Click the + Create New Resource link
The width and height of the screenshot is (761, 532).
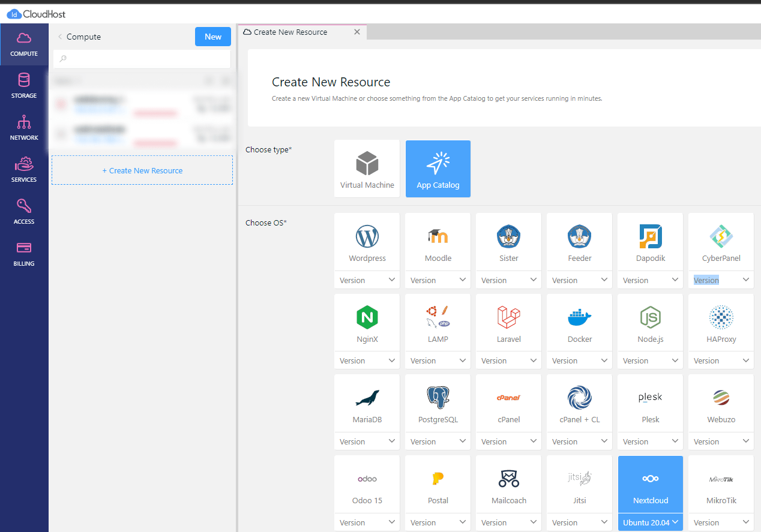point(142,170)
